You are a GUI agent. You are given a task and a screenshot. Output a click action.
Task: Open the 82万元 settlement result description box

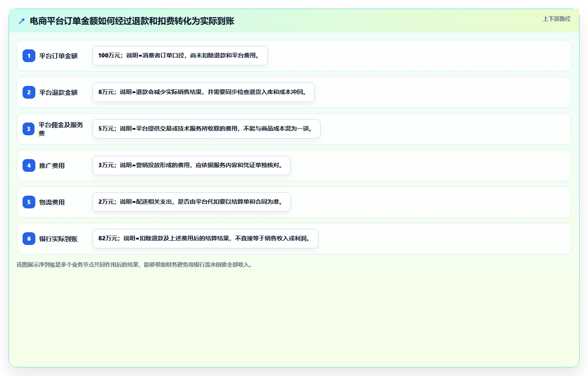coord(205,239)
